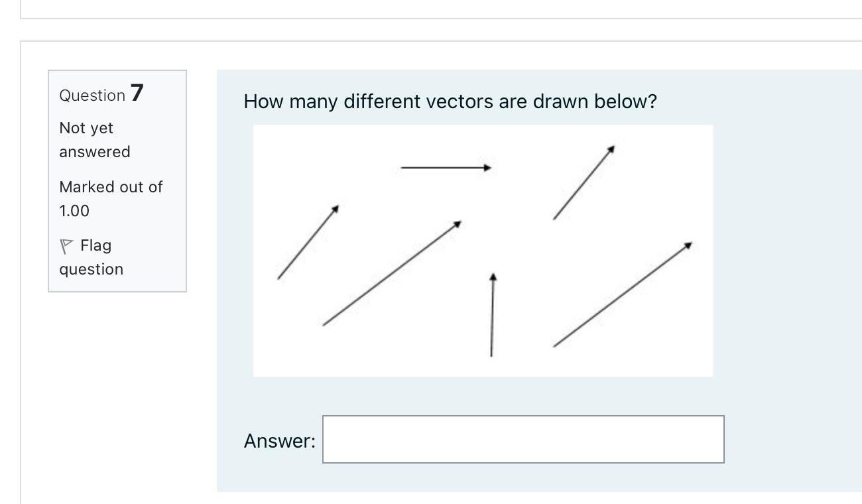
Task: Click the question text about different vectors
Action: point(450,101)
